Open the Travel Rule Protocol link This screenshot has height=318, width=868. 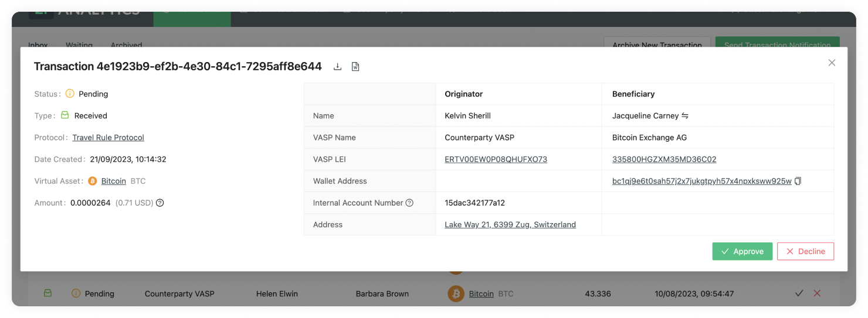click(x=108, y=138)
